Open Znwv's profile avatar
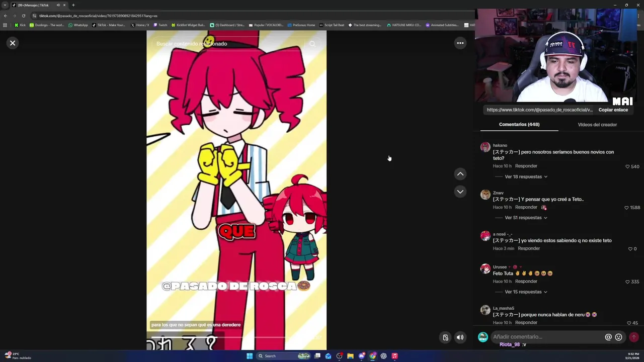The height and width of the screenshot is (362, 644). [485, 195]
